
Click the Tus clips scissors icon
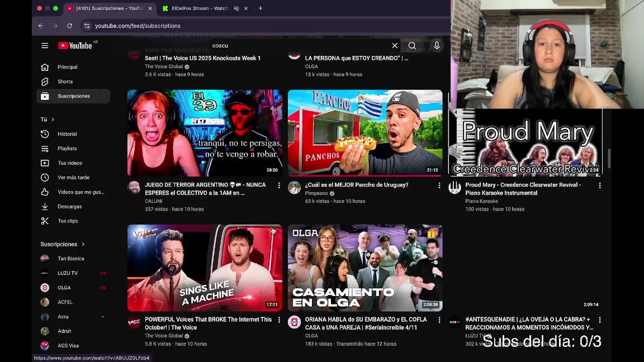(x=45, y=221)
